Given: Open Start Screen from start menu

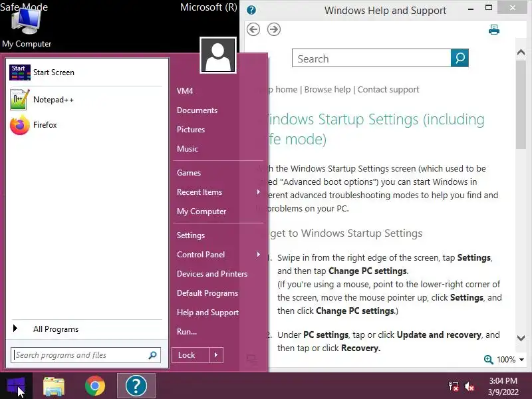Looking at the screenshot, I should tap(87, 72).
